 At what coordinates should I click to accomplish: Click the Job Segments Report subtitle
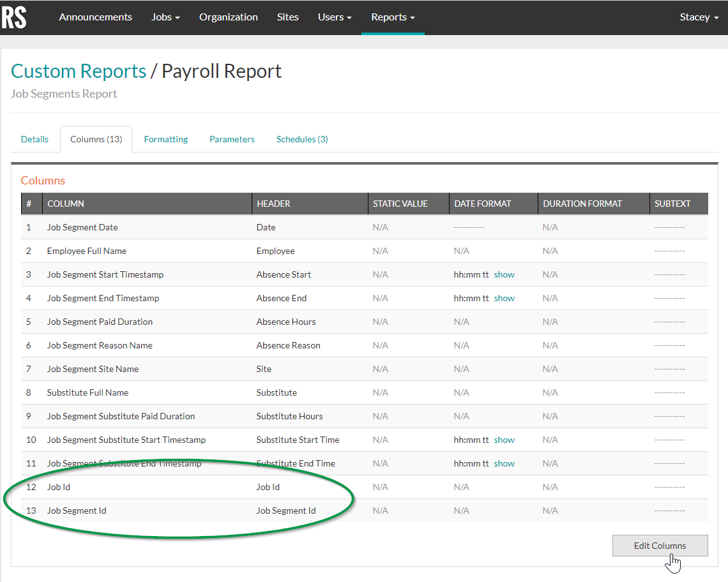pyautogui.click(x=64, y=94)
